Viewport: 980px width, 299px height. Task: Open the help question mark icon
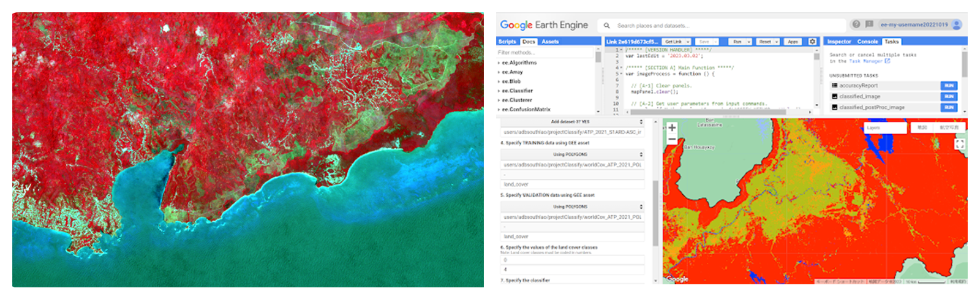tap(856, 25)
